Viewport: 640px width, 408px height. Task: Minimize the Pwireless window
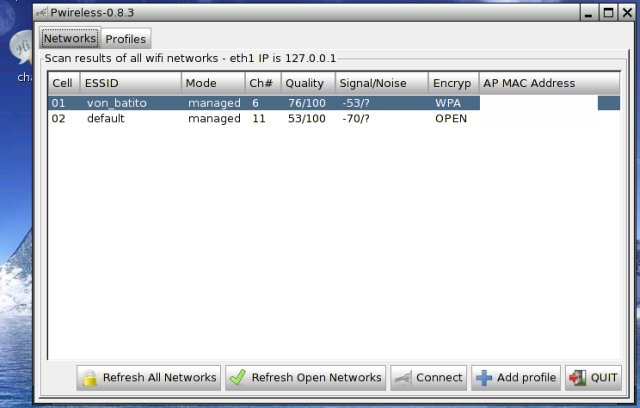coord(588,13)
